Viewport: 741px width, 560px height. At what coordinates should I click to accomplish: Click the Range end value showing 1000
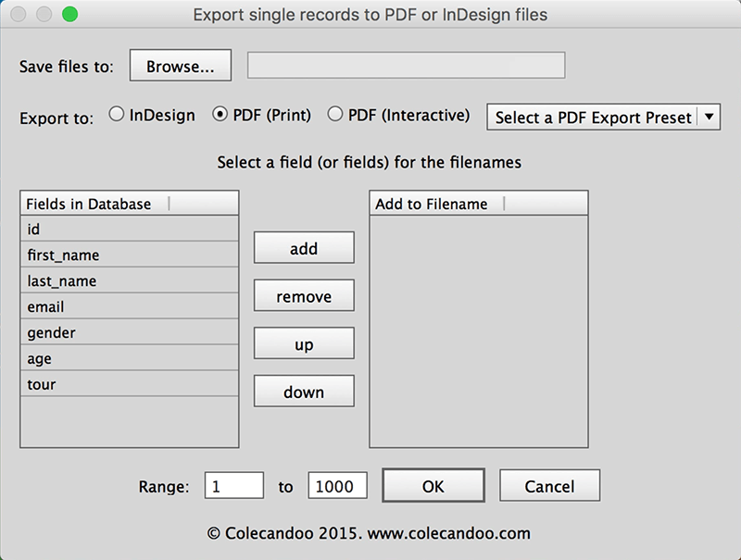pyautogui.click(x=337, y=485)
